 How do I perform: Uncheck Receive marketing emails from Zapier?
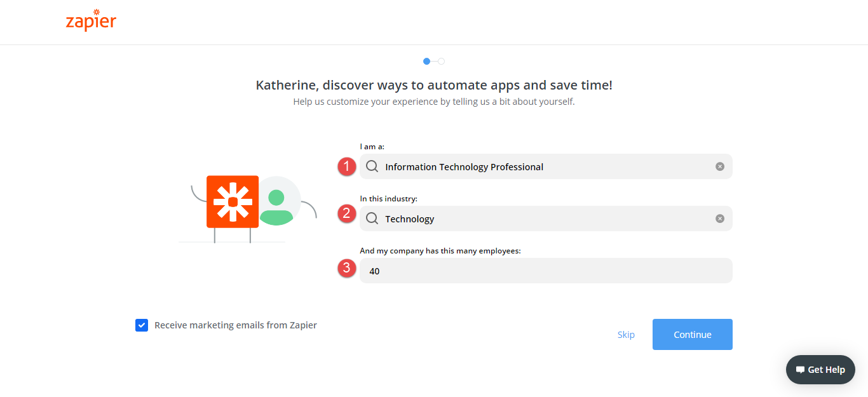(142, 325)
